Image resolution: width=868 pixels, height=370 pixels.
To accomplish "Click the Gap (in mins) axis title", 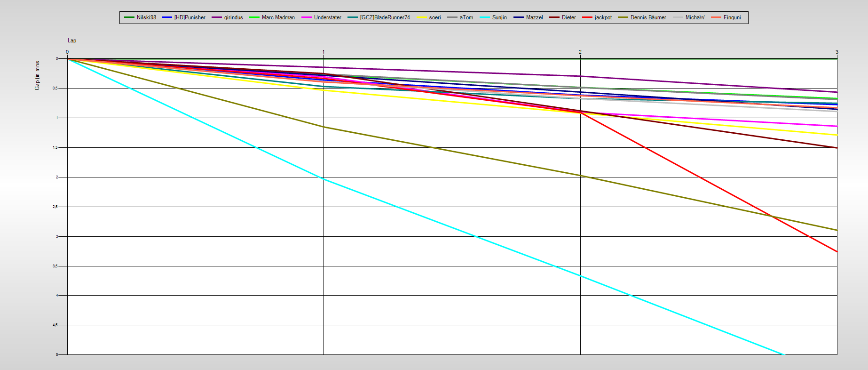I will (x=37, y=74).
